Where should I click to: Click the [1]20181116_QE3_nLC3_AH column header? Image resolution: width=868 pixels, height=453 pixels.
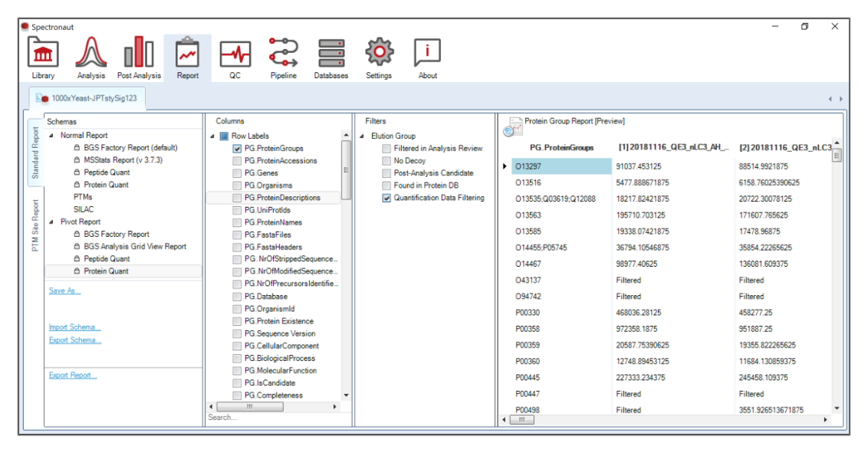(673, 148)
